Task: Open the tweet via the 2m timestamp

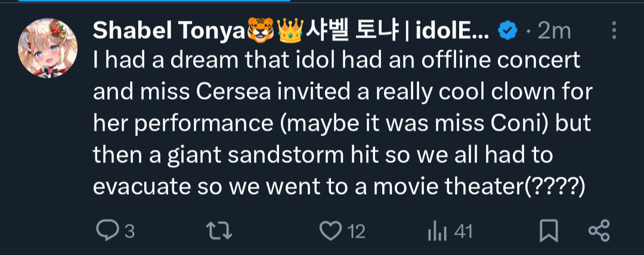Action: pyautogui.click(x=553, y=30)
